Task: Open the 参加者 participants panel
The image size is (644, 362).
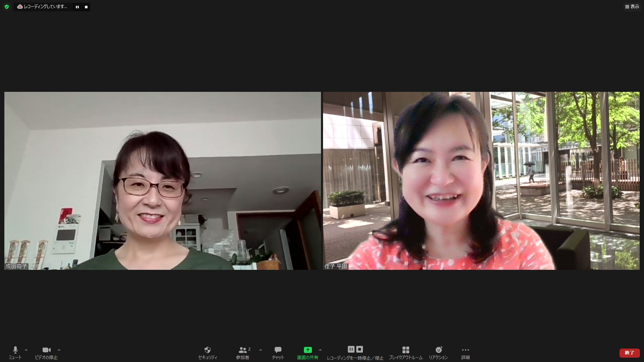Action: pyautogui.click(x=243, y=353)
